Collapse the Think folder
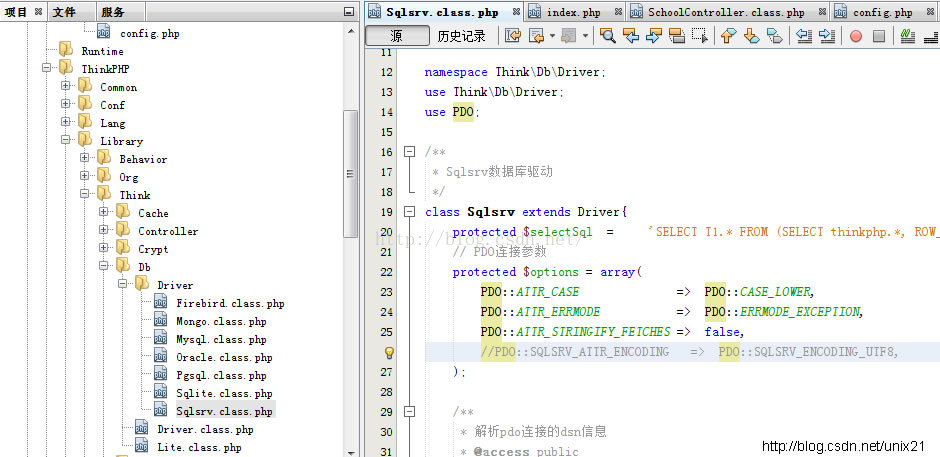 (85, 194)
